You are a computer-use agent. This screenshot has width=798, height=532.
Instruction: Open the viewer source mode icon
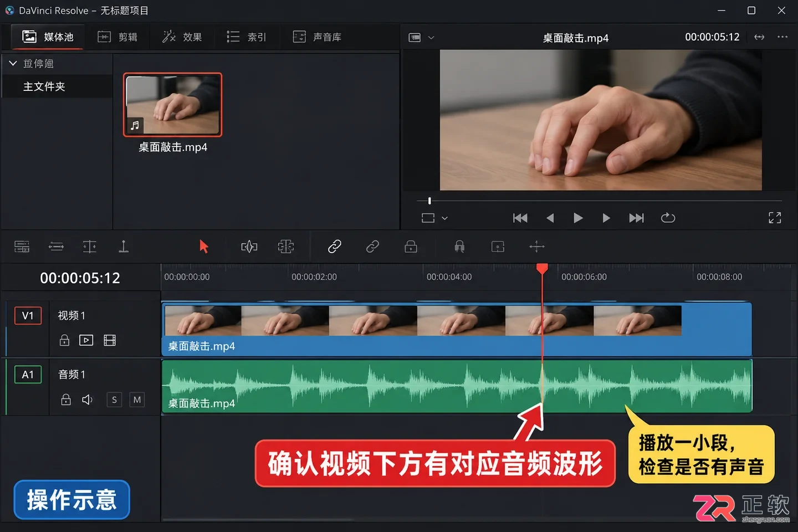coord(415,38)
